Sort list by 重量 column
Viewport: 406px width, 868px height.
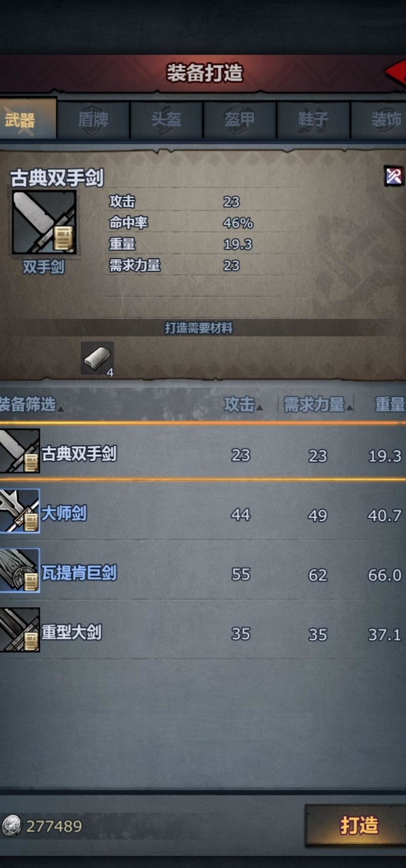[390, 405]
